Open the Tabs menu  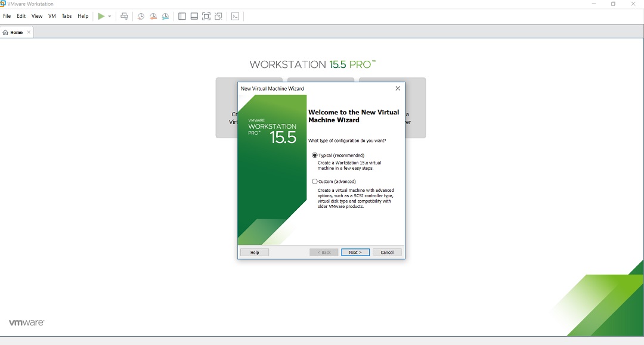[x=67, y=16]
